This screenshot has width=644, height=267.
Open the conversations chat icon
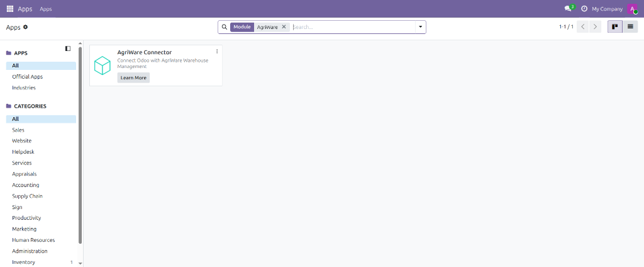568,9
